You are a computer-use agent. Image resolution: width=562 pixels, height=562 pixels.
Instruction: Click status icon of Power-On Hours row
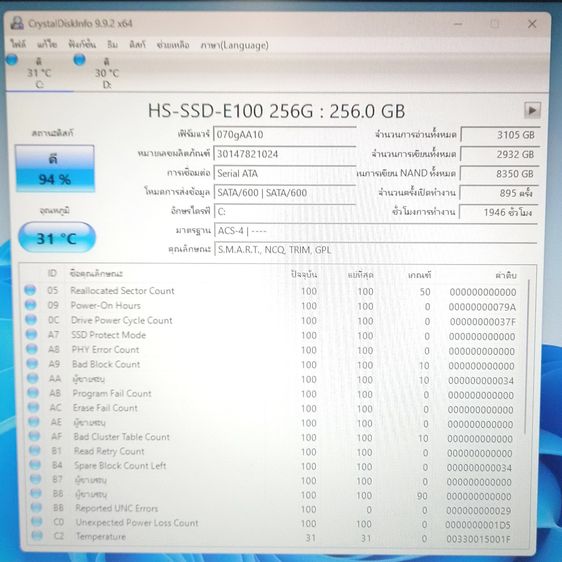tap(30, 305)
